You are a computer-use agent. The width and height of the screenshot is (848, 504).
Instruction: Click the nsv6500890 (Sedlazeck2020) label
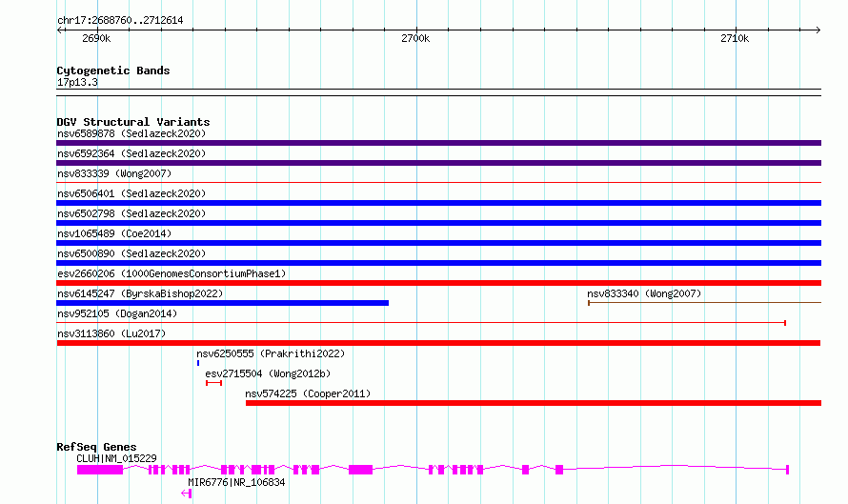[x=131, y=253]
